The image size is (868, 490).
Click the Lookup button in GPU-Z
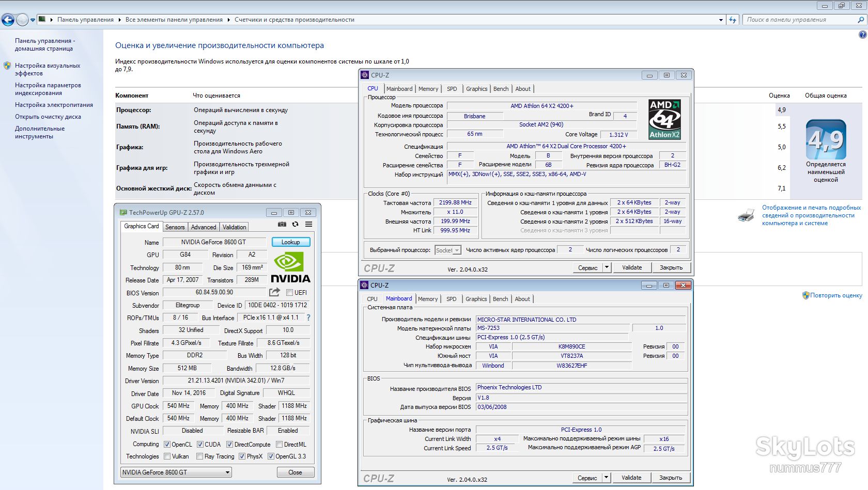[290, 242]
